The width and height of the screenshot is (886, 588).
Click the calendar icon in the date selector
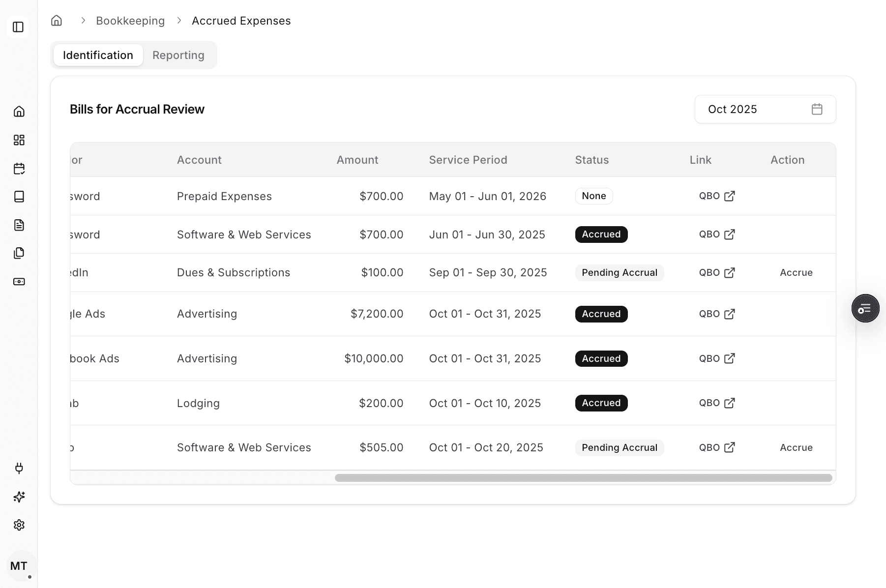tap(817, 109)
